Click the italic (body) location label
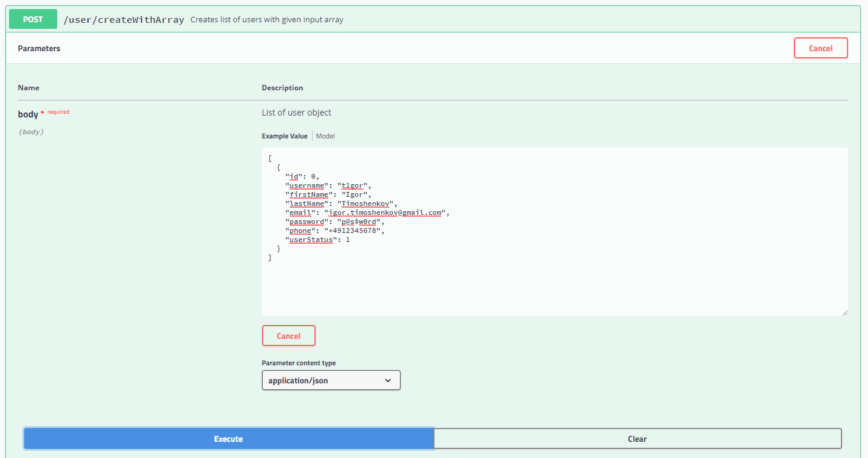 click(x=31, y=132)
